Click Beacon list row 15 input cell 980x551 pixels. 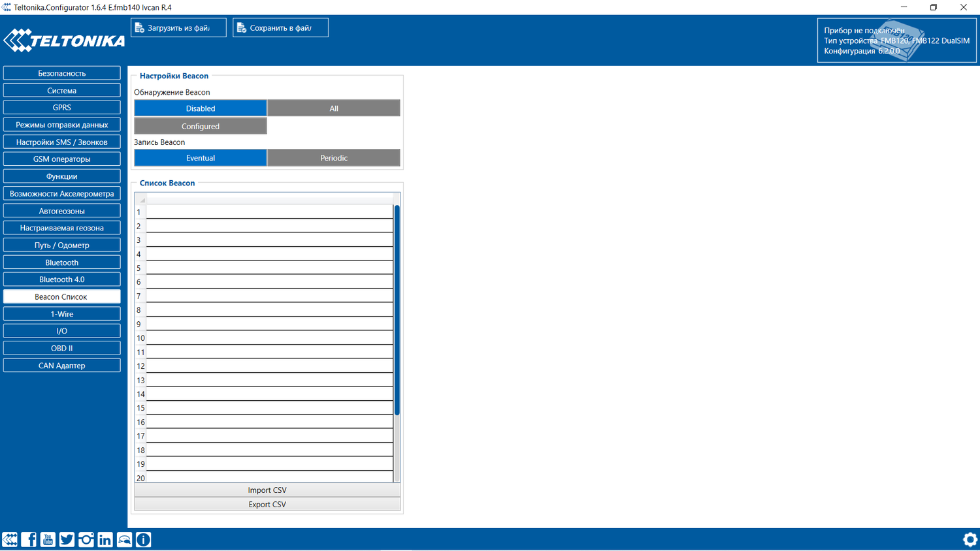[x=270, y=408]
